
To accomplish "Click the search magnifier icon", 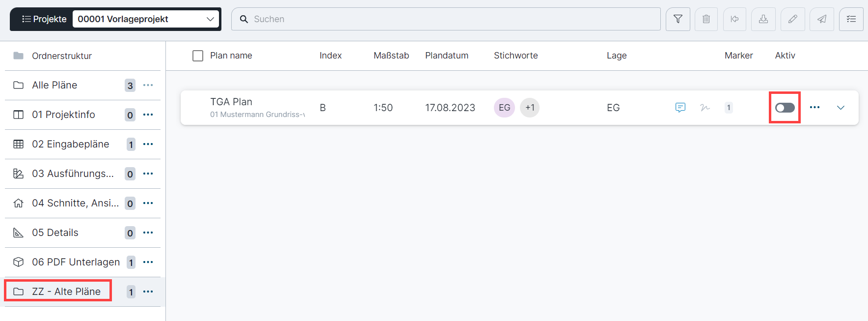I will [x=244, y=19].
